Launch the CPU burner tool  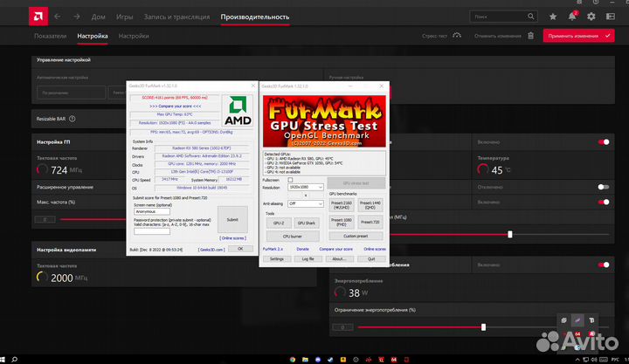tap(293, 236)
